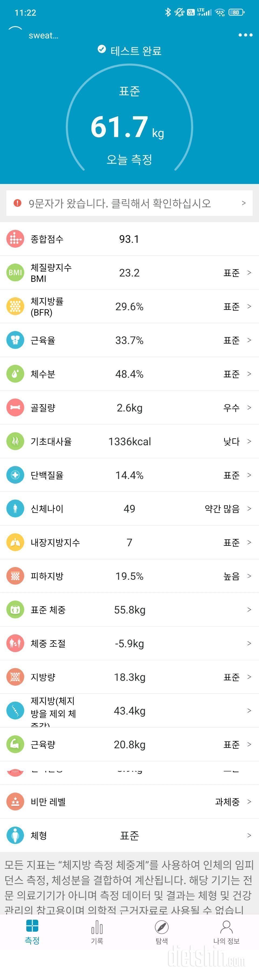Switch to the 탐색 tab
Viewport: 259px width, 980px height.
pos(162,932)
